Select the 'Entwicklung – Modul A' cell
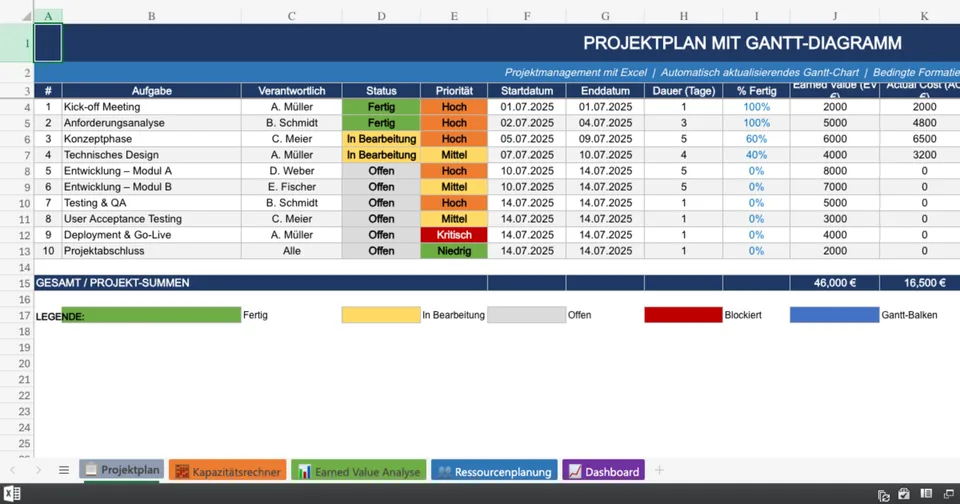 pos(151,171)
